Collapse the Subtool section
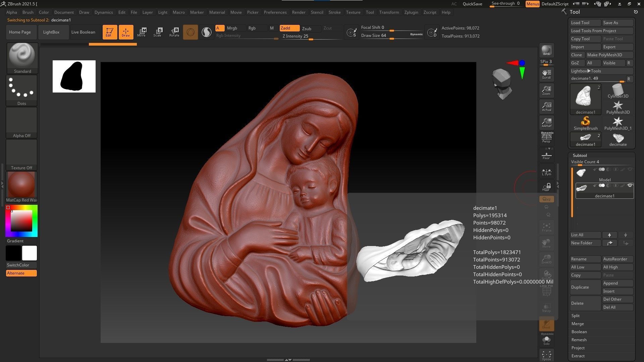This screenshot has width=644, height=362. [580, 155]
